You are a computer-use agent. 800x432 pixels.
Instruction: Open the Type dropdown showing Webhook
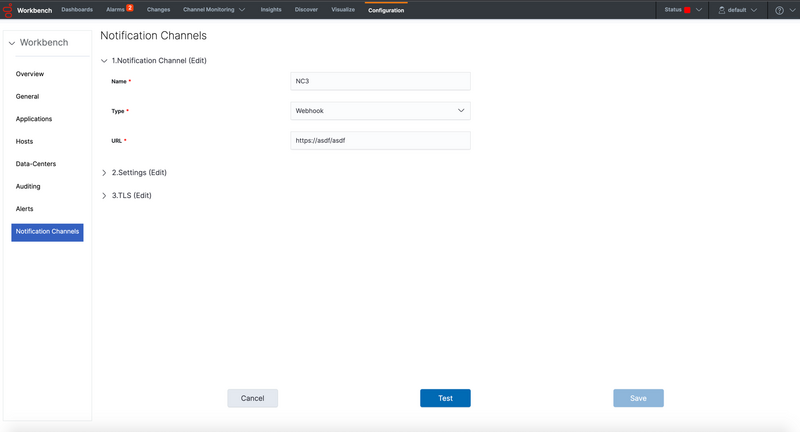[x=379, y=110]
